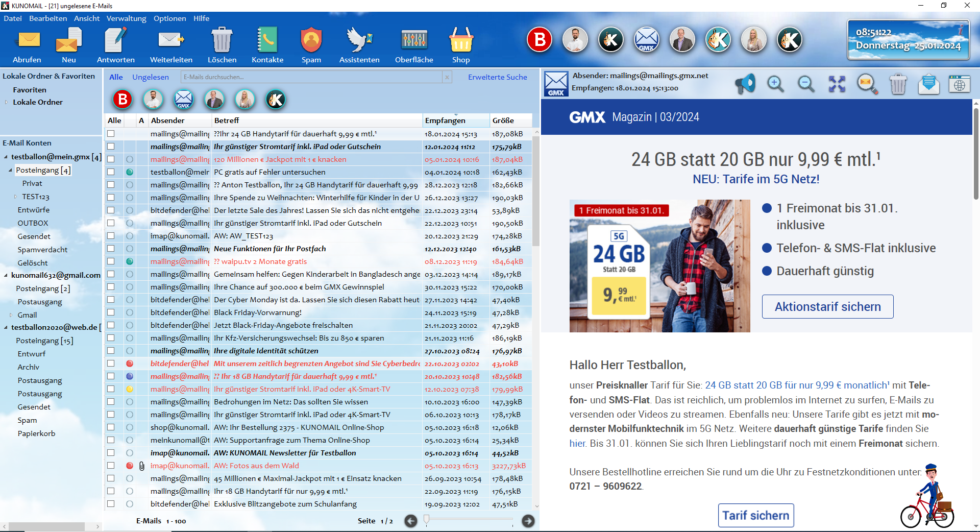Viewport: 980px width, 532px height.
Task: Click the email list vertical scrollbar
Action: (x=536, y=191)
